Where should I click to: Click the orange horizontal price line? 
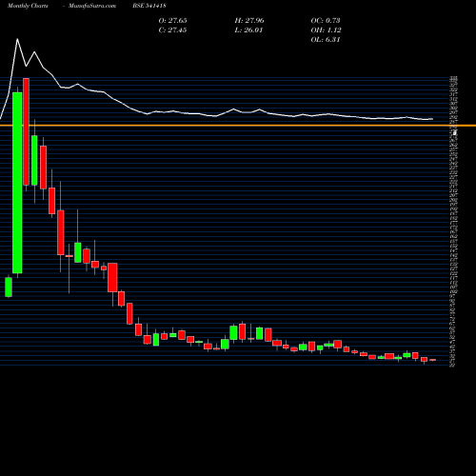pyautogui.click(x=238, y=126)
